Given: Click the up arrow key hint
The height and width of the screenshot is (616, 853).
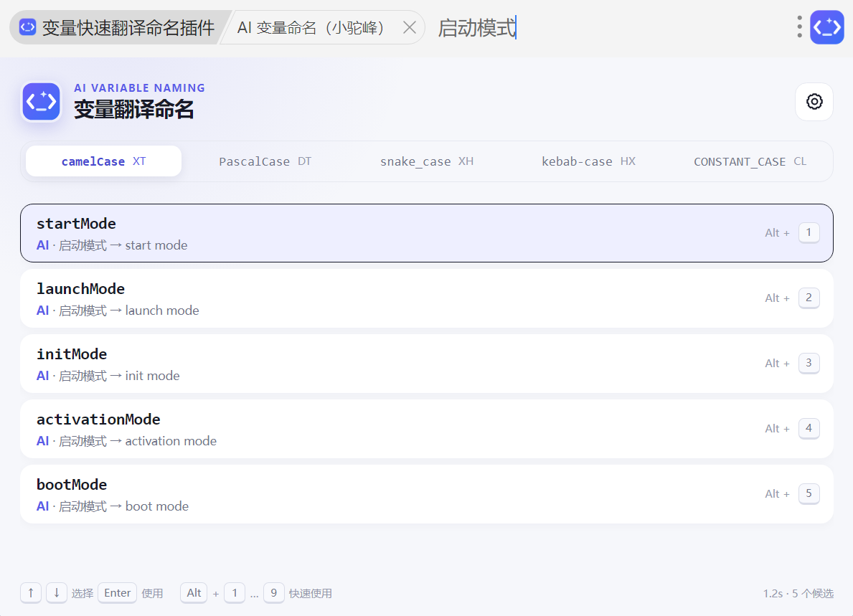Looking at the screenshot, I should 31,593.
